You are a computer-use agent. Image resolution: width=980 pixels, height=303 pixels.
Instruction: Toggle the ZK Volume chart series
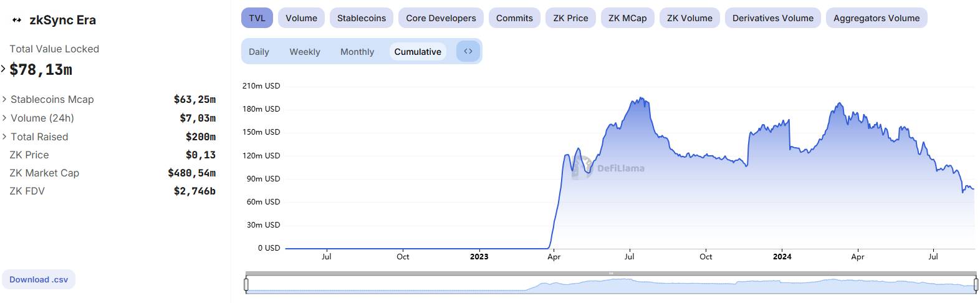(x=689, y=18)
